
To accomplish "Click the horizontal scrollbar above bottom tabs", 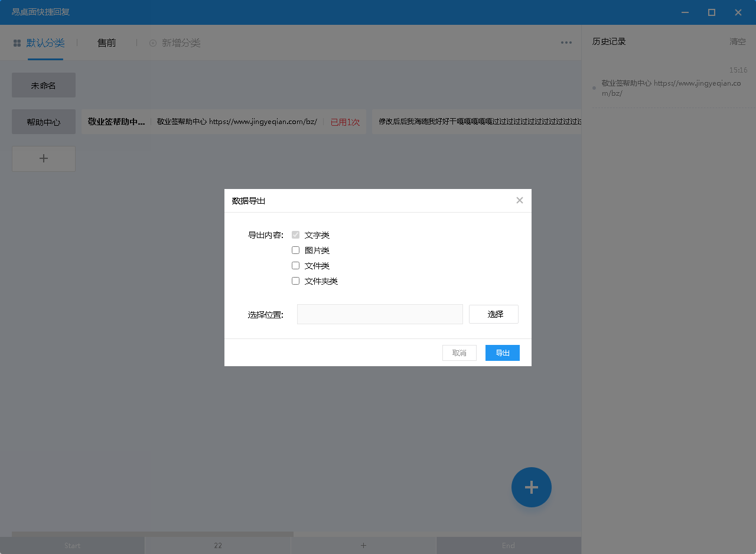I will (152, 534).
